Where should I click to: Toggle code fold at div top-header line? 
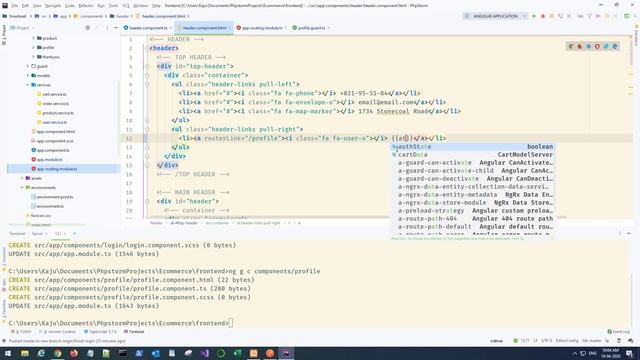coord(147,66)
